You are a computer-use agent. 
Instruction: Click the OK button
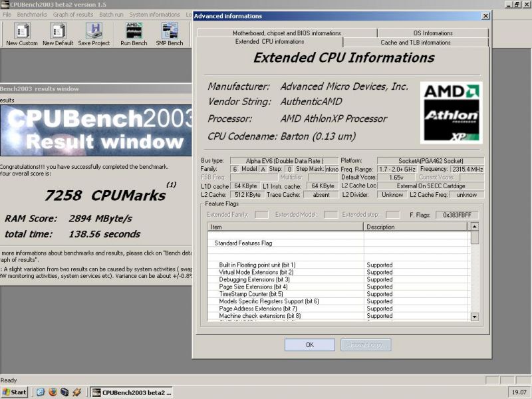pyautogui.click(x=310, y=344)
